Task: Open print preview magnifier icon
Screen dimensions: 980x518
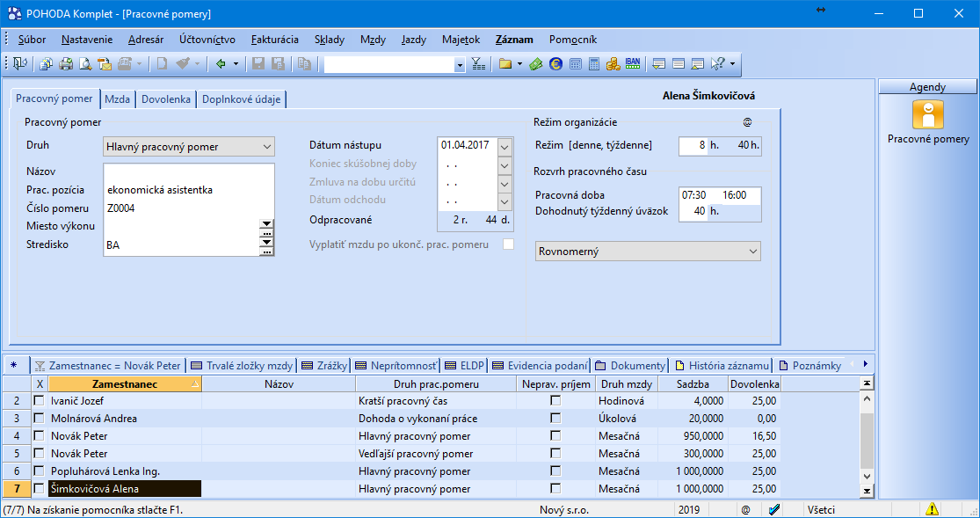Action: (x=85, y=64)
